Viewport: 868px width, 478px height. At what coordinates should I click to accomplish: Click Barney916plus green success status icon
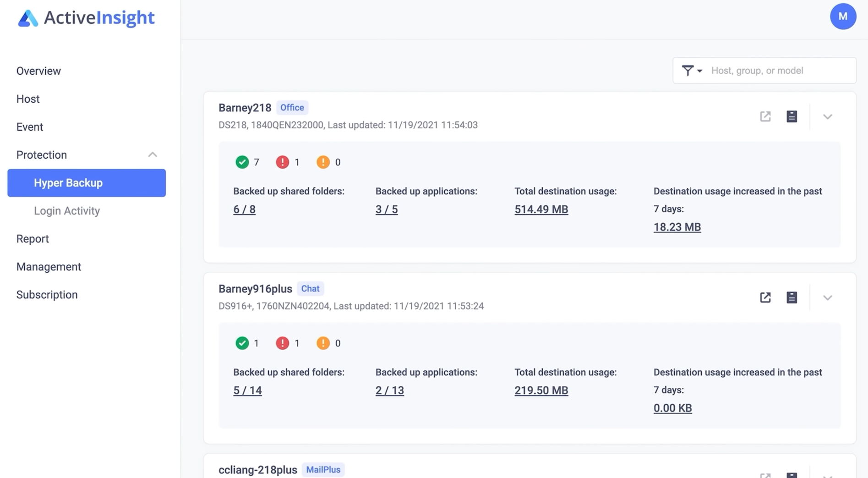pyautogui.click(x=242, y=343)
